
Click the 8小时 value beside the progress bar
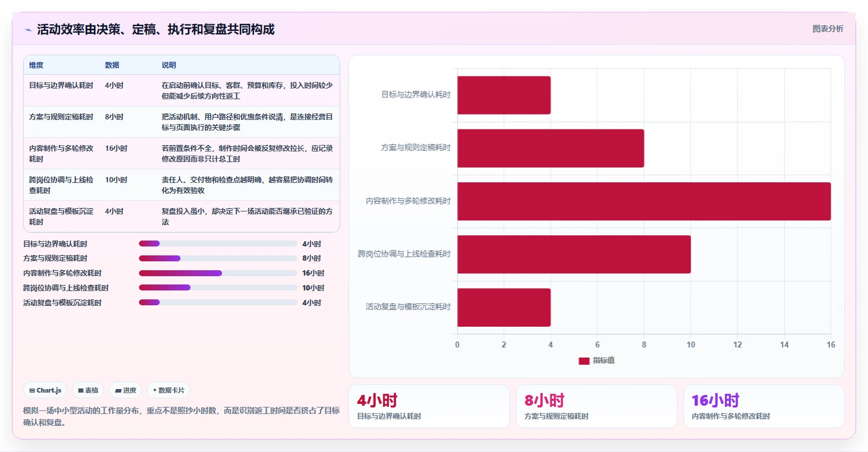click(x=311, y=258)
